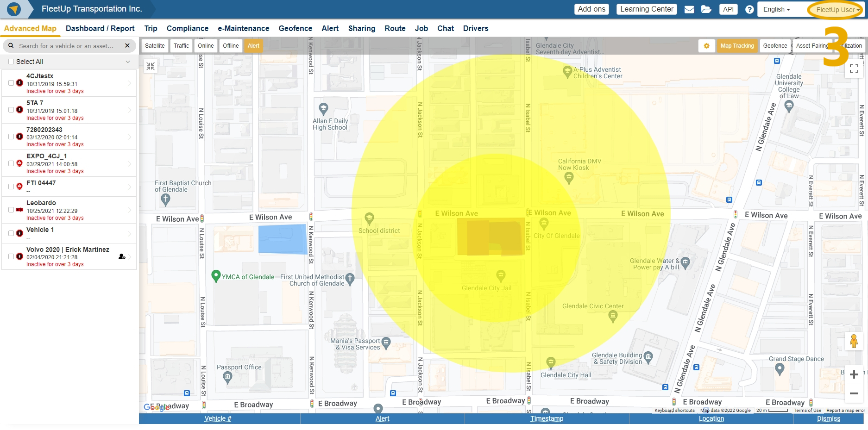Image resolution: width=868 pixels, height=430 pixels.
Task: Check the 4CJtestx vehicle checkbox
Action: click(11, 83)
